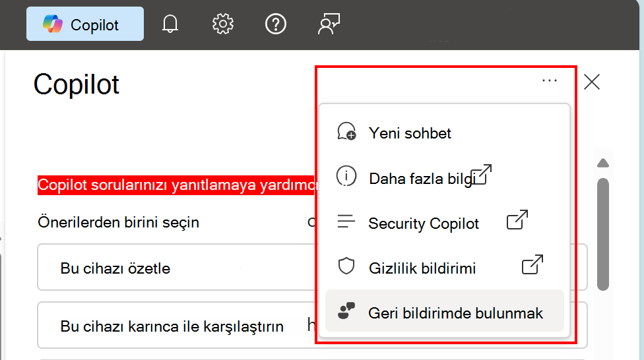
Task: Click the Copilot button in top bar
Action: [85, 24]
